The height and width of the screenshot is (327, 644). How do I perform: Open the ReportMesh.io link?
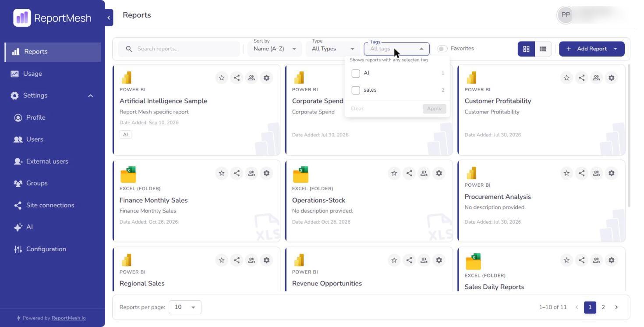point(69,318)
